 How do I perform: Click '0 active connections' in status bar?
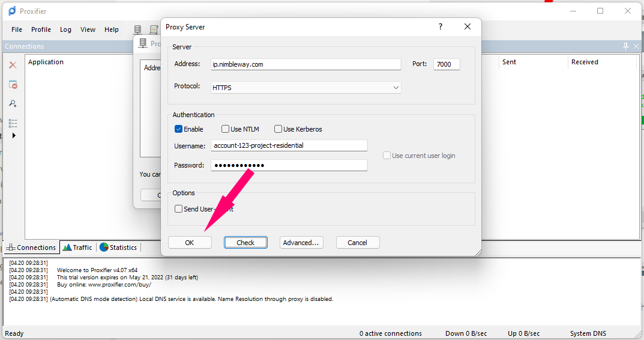click(391, 333)
